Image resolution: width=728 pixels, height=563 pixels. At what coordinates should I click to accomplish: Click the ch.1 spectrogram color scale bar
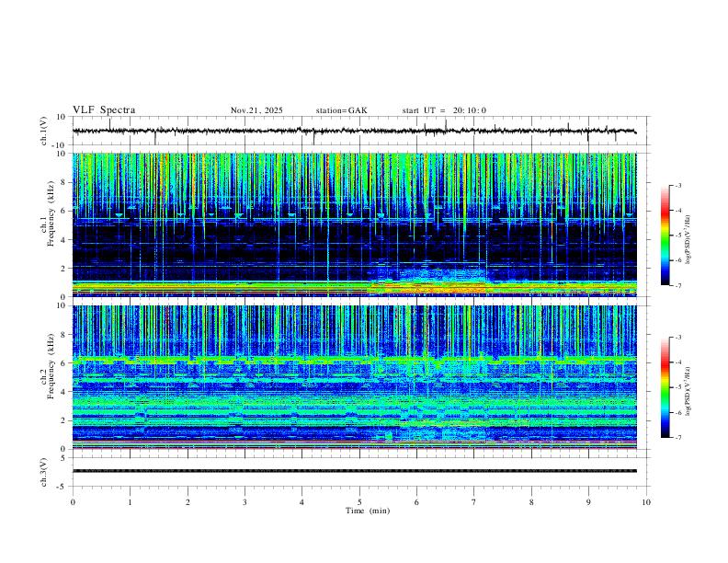665,236
